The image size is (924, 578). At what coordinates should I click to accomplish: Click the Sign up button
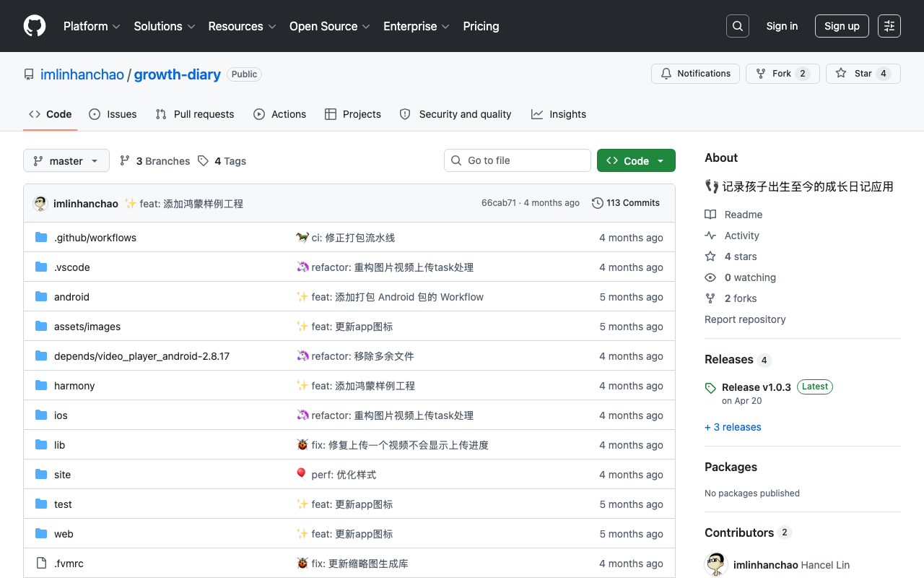(x=842, y=26)
